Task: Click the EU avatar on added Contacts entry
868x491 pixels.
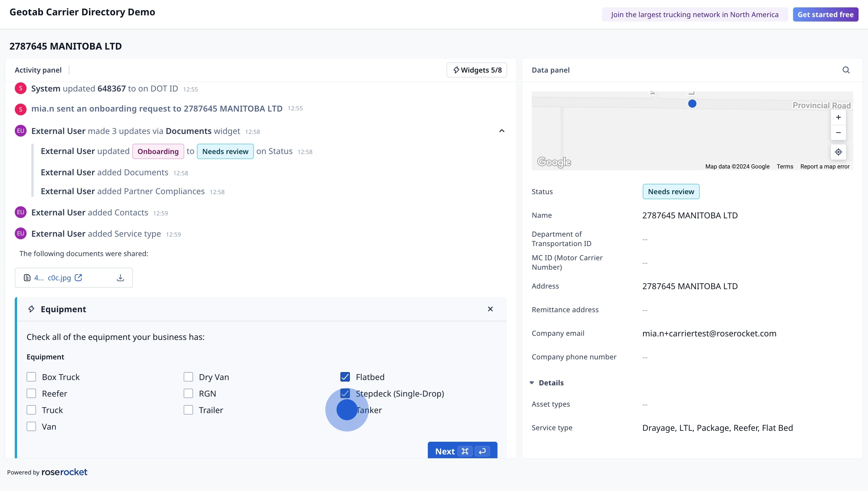Action: [x=21, y=212]
